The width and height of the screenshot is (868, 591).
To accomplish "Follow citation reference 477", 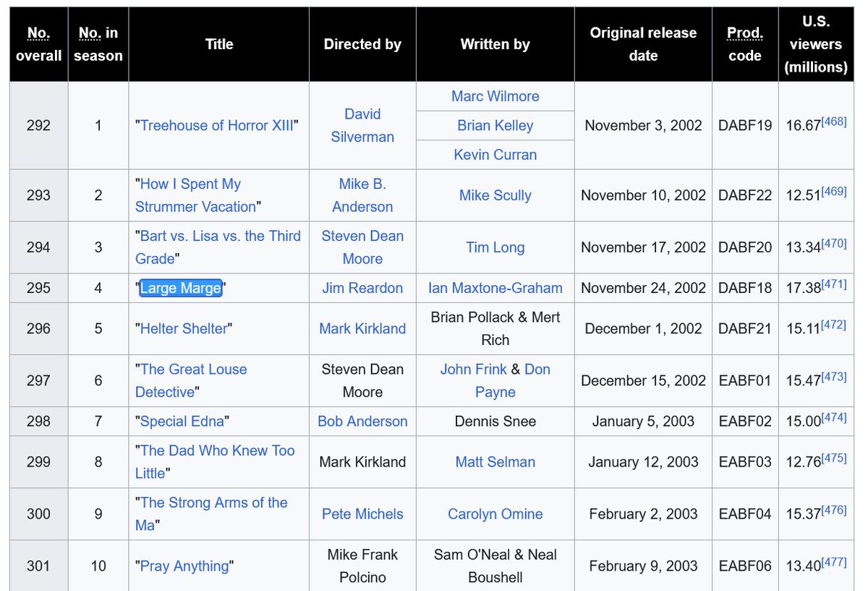I will [x=833, y=562].
